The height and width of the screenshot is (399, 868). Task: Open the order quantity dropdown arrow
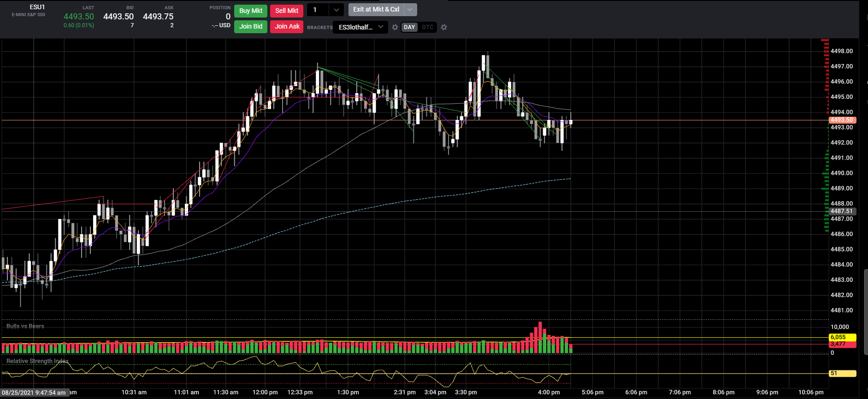[x=337, y=10]
